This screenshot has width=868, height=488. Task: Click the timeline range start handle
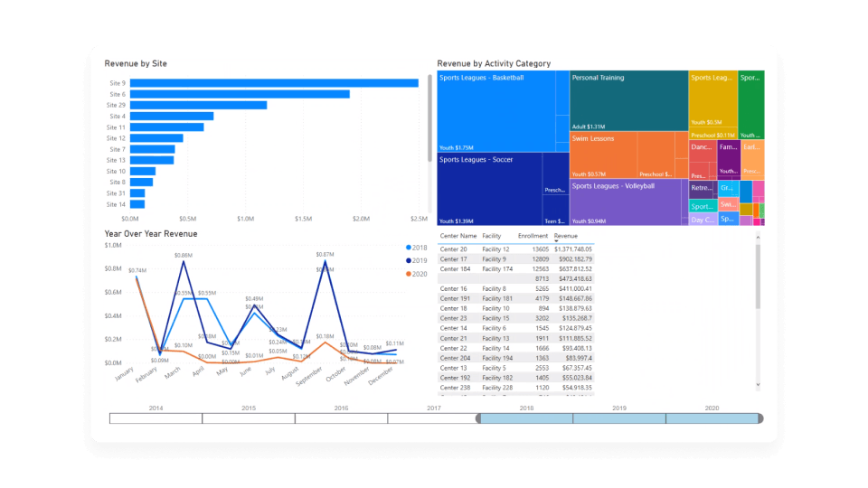coord(478,418)
